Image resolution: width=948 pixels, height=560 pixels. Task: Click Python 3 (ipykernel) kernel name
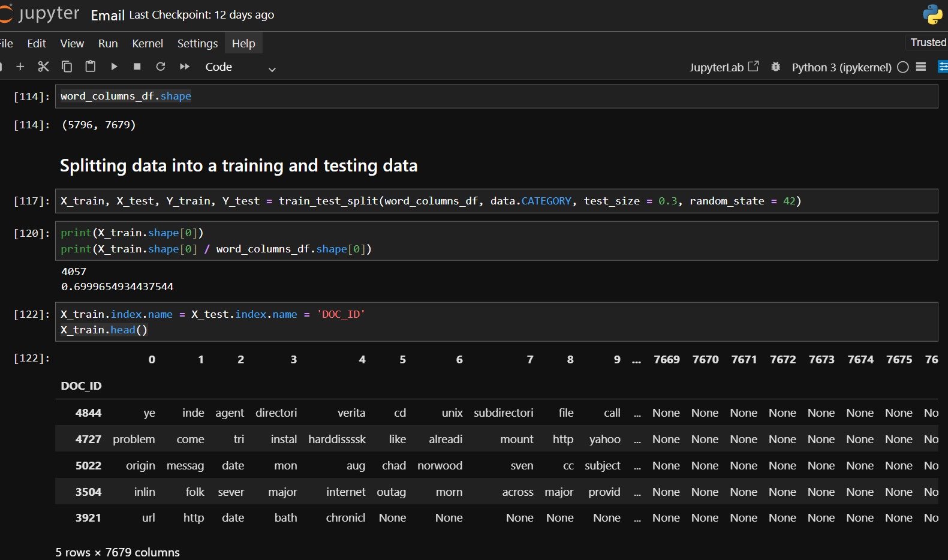(841, 67)
